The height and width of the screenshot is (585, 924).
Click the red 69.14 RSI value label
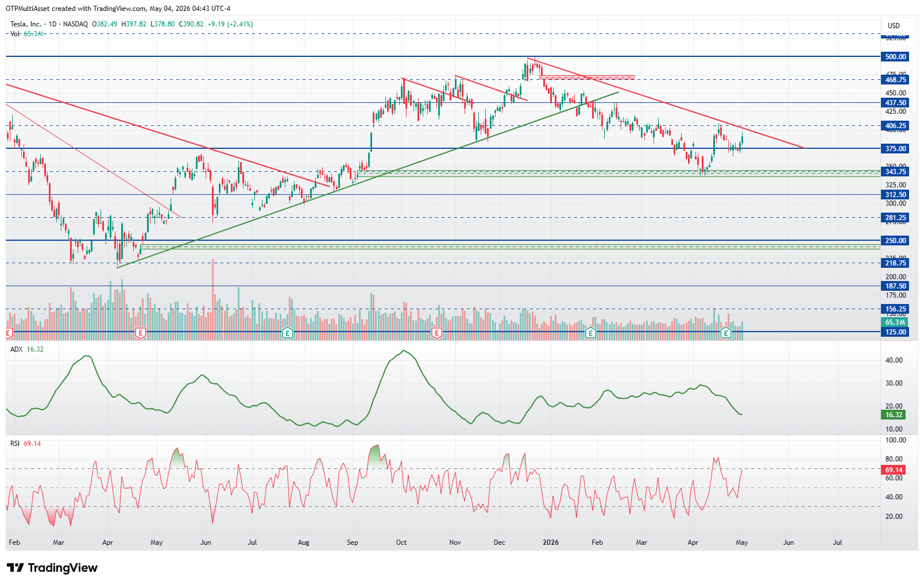tap(894, 470)
